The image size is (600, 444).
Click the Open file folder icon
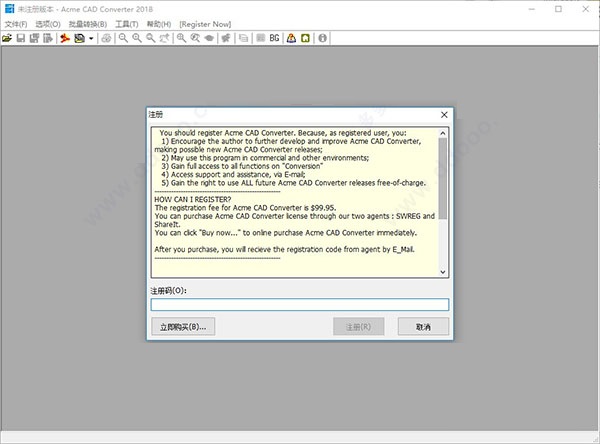click(7, 38)
